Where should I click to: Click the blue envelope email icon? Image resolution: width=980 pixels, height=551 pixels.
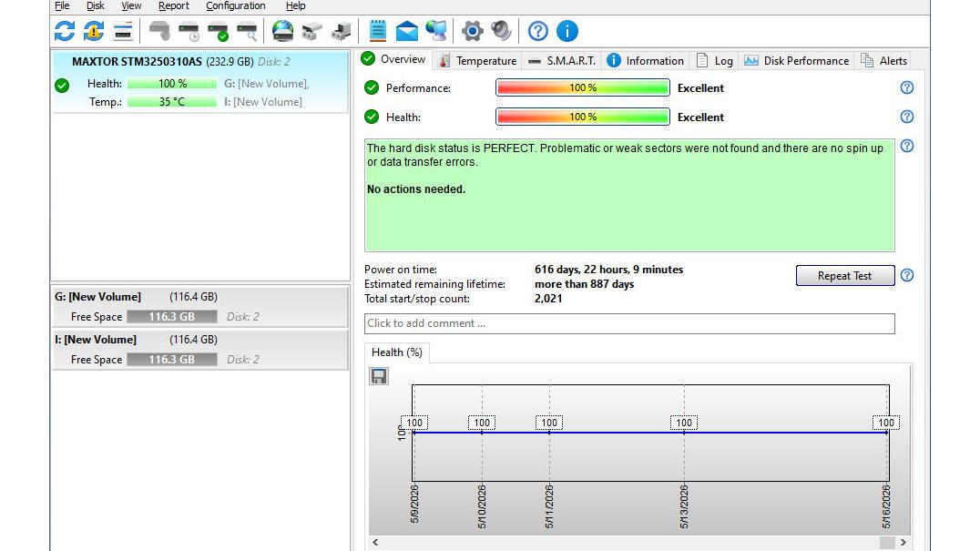tap(407, 31)
